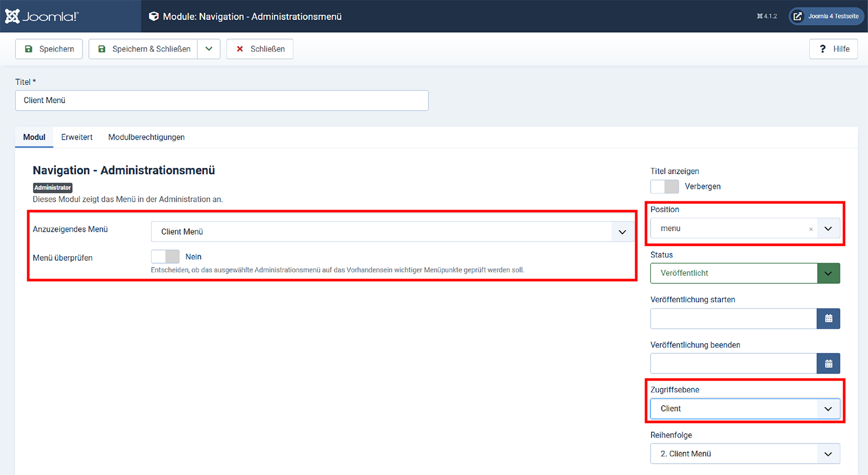Click into the Titel input field
Viewport: 868px width, 475px height.
[x=221, y=100]
